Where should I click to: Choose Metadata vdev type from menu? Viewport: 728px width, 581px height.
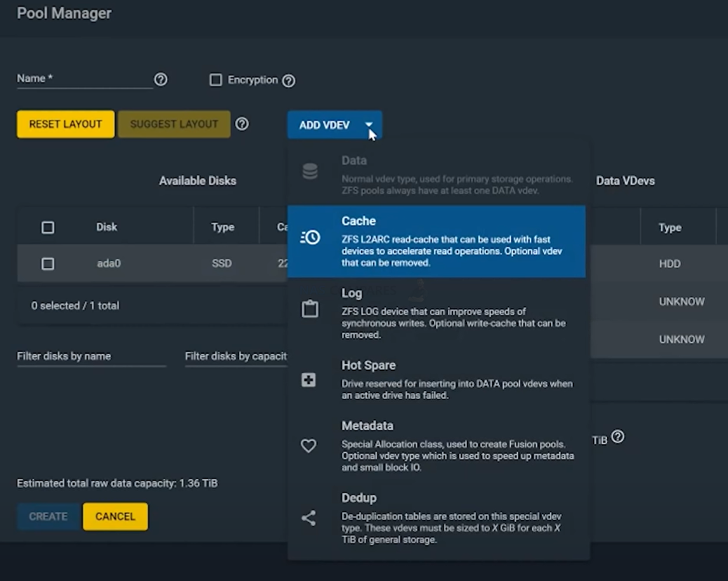click(436, 446)
